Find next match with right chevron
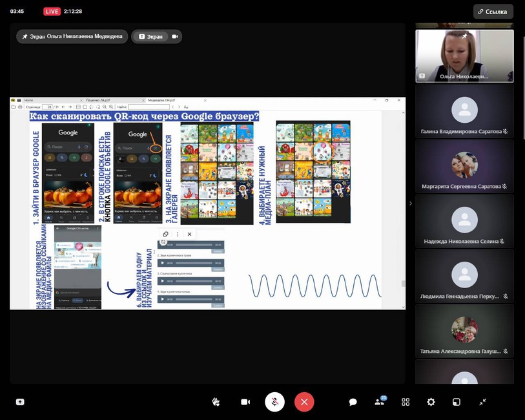525x420 pixels. pos(179,107)
